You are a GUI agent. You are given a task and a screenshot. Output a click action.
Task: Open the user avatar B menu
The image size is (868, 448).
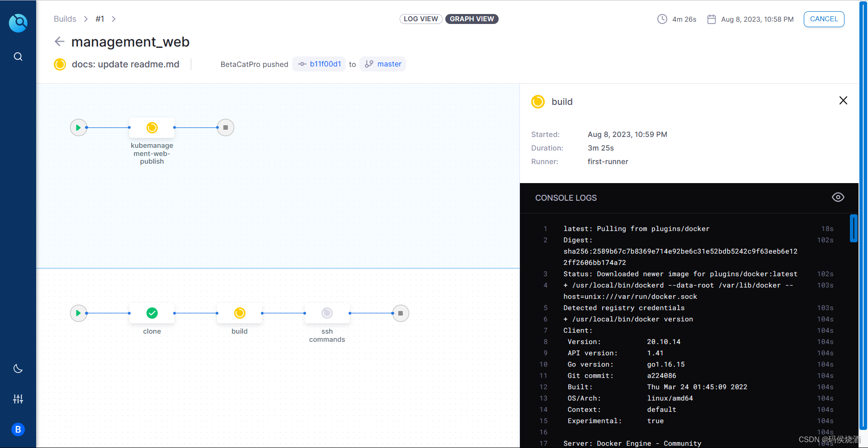18,429
